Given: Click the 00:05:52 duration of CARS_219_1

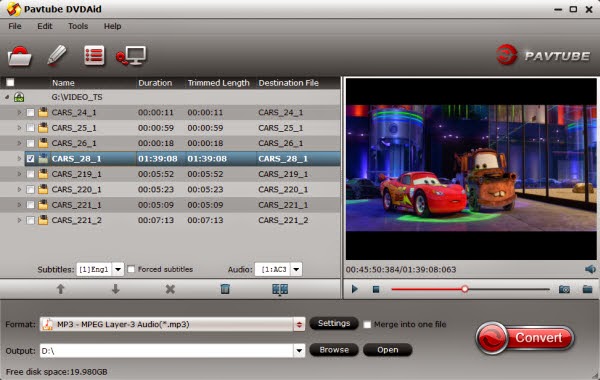Looking at the screenshot, I should coord(156,174).
